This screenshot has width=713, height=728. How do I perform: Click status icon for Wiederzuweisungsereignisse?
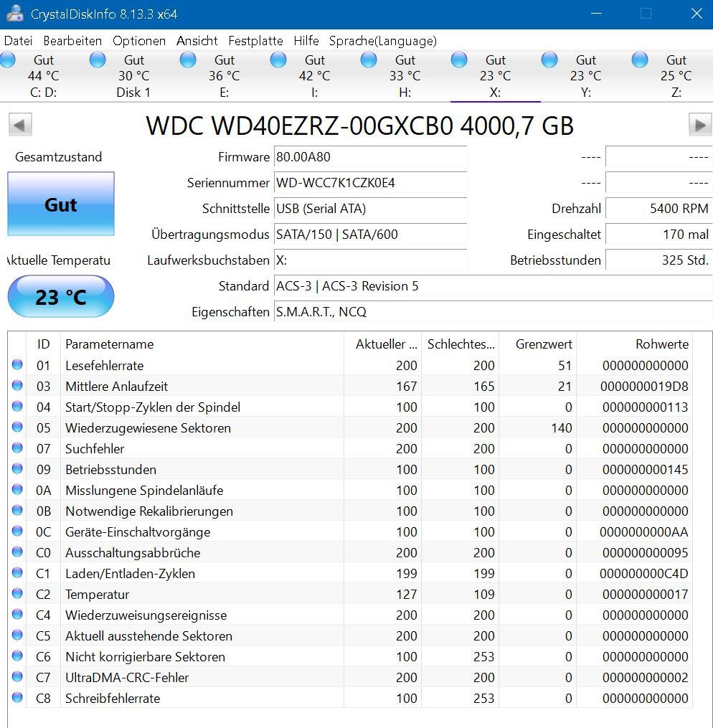[x=17, y=614]
